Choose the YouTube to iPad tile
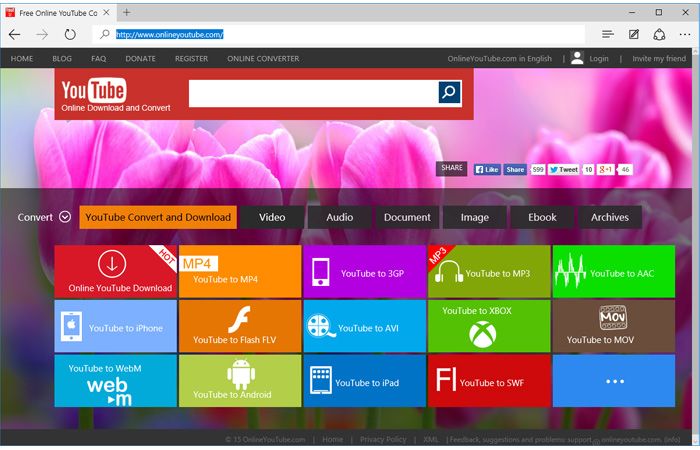The width and height of the screenshot is (700, 450). [365, 381]
